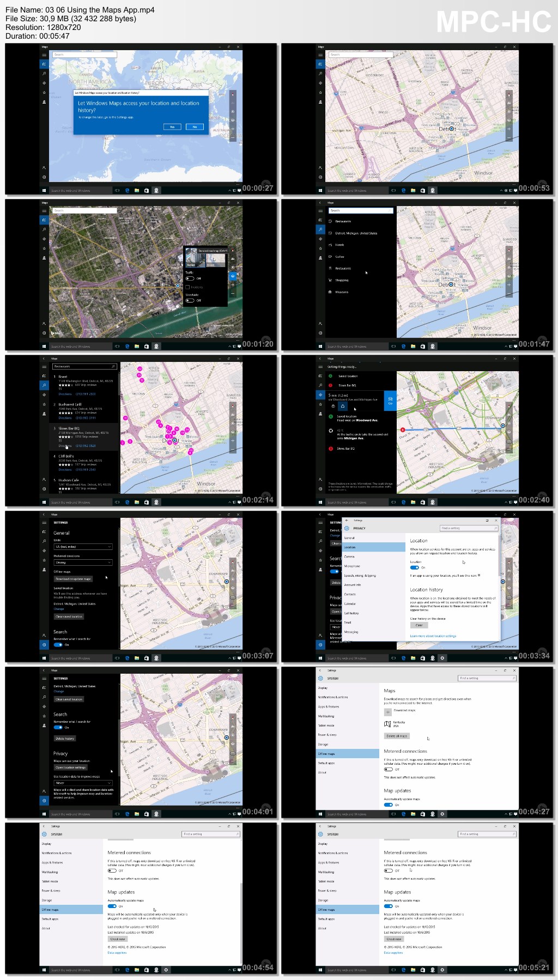Viewport: 558px width, 980px height.
Task: Click Delete history in the 00:04:01 frame
Action: (65, 739)
